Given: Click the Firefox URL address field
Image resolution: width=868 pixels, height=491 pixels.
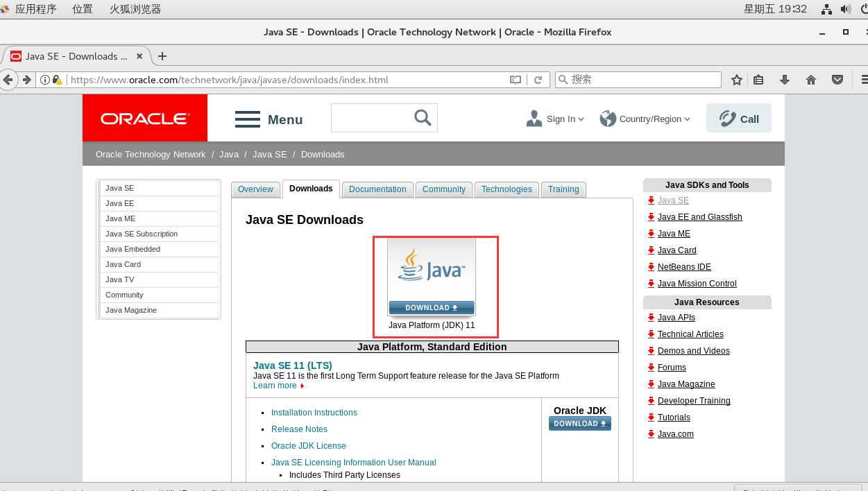Looking at the screenshot, I should pos(288,80).
